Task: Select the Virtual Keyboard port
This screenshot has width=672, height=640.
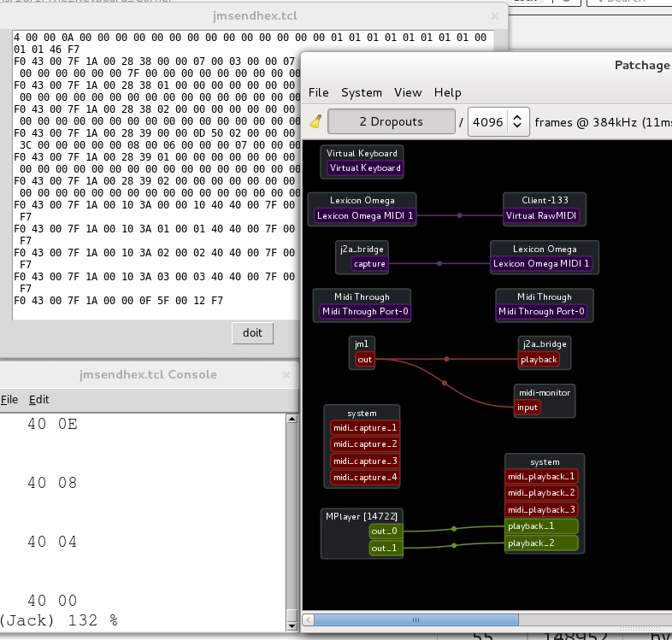Action: (x=365, y=168)
